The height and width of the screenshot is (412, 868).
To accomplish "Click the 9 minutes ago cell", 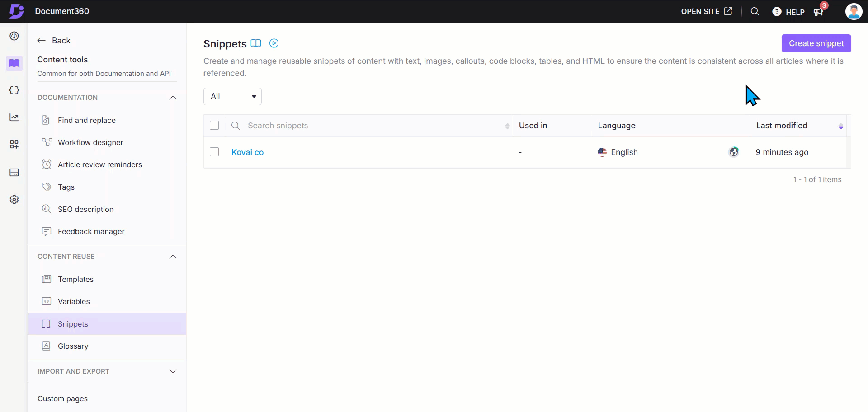I will (x=782, y=152).
